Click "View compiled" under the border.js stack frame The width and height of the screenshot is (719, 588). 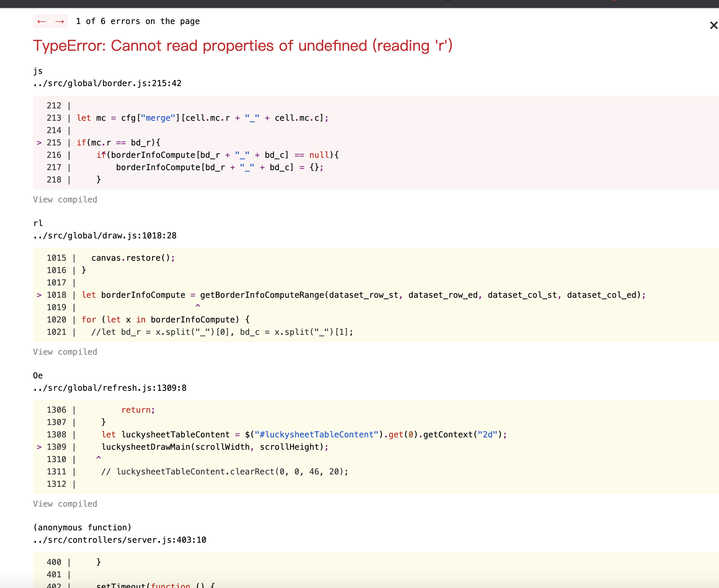(65, 199)
